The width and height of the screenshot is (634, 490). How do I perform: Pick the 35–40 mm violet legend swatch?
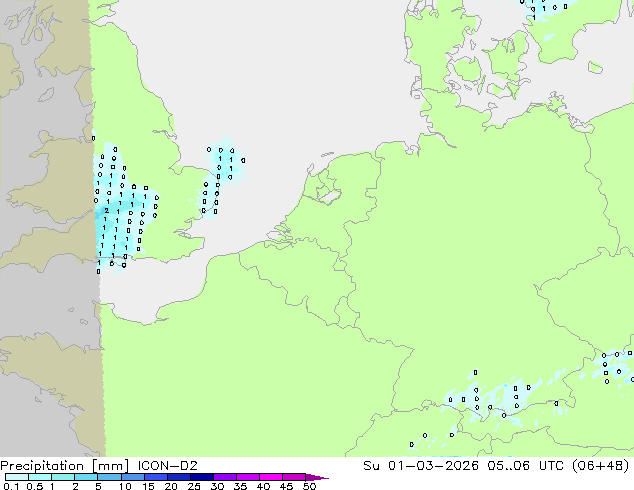[x=247, y=477]
